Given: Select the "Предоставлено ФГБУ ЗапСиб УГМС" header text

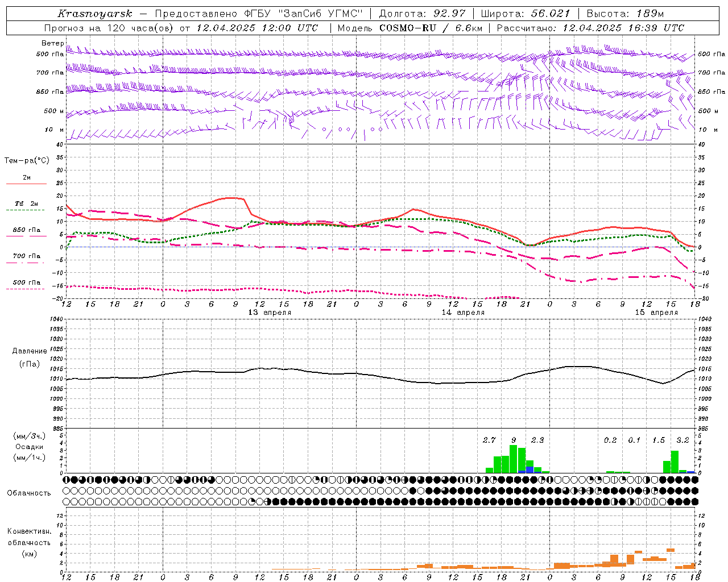Looking at the screenshot, I should point(259,14).
